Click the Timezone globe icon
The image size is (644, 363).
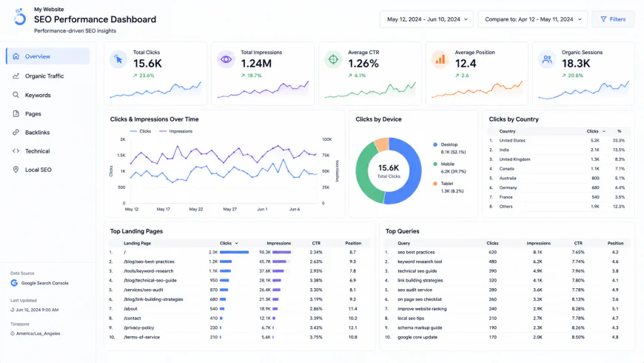13,333
